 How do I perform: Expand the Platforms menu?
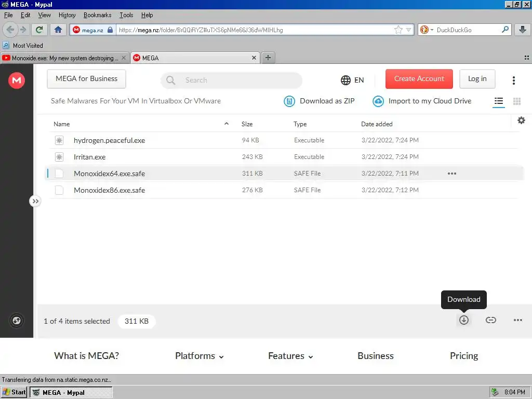click(x=199, y=356)
